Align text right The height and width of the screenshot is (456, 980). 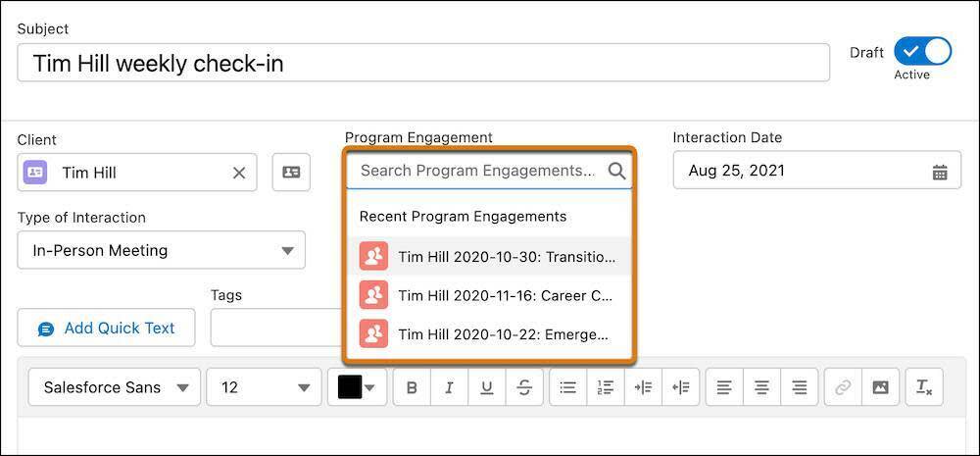(799, 387)
